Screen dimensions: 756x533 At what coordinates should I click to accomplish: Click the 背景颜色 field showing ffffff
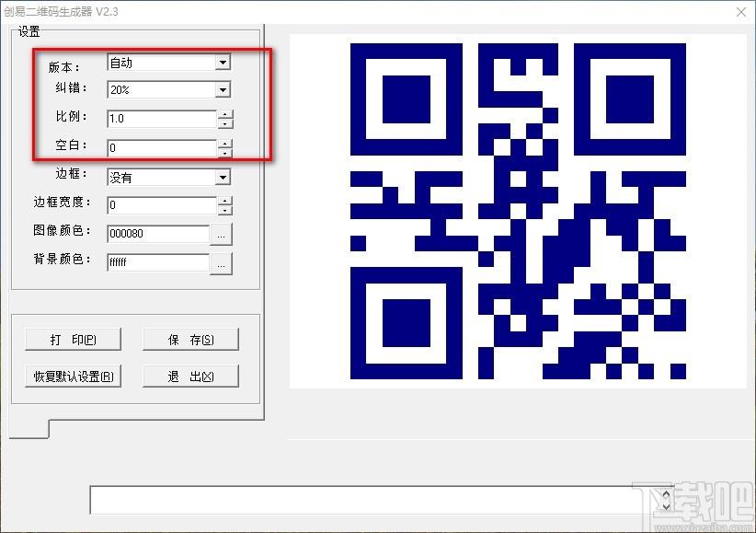click(x=158, y=262)
